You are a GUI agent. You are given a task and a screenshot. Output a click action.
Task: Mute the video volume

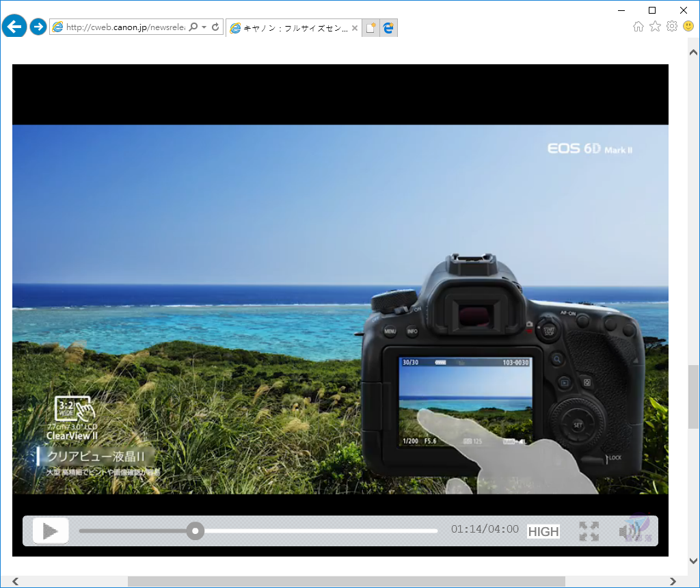630,531
